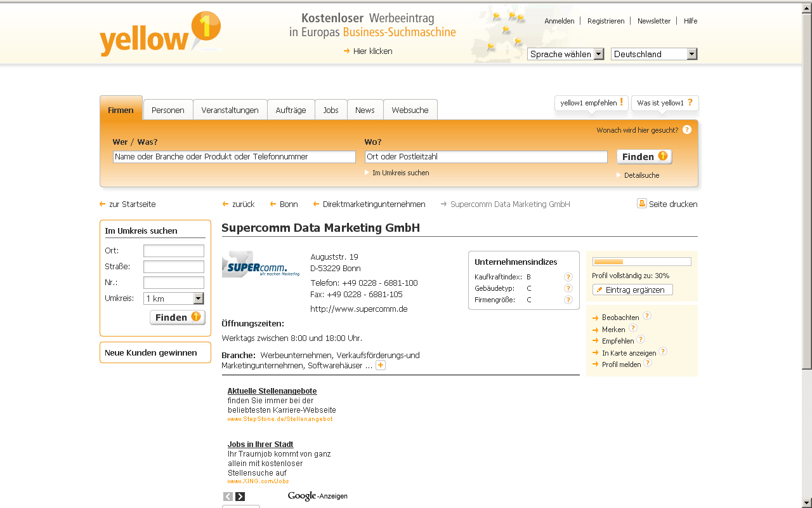
Task: Click help icon beside Profil melden
Action: 648,363
